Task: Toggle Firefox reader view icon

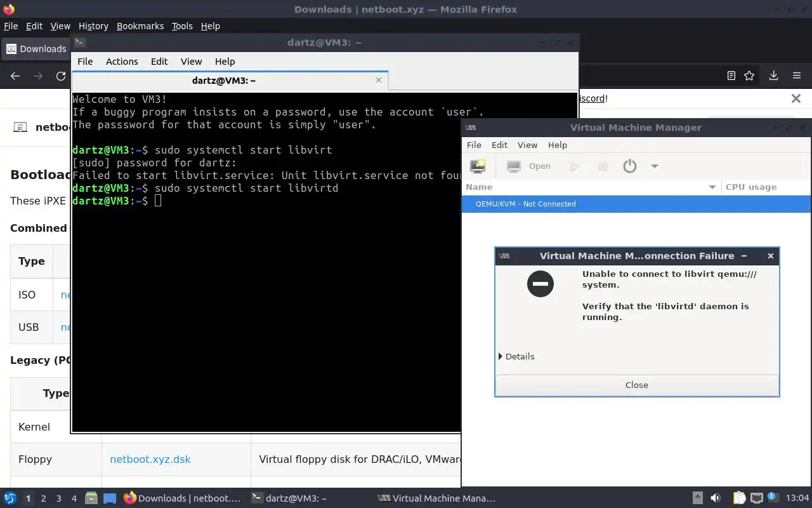Action: coord(731,76)
